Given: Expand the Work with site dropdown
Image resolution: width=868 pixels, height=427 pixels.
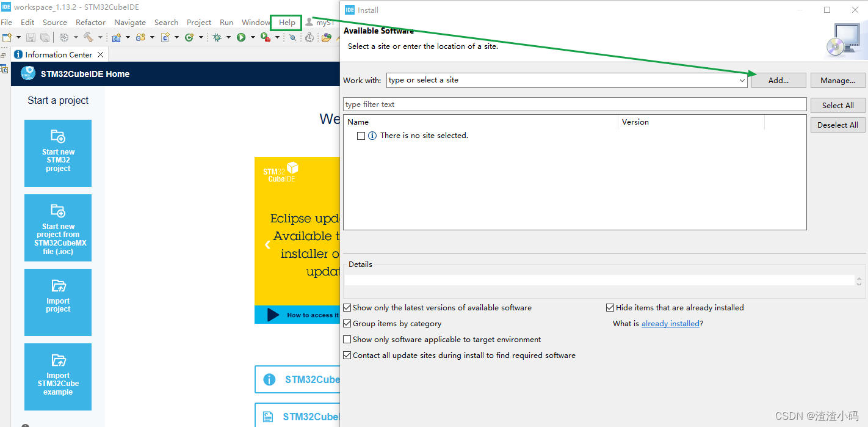Looking at the screenshot, I should pos(742,80).
